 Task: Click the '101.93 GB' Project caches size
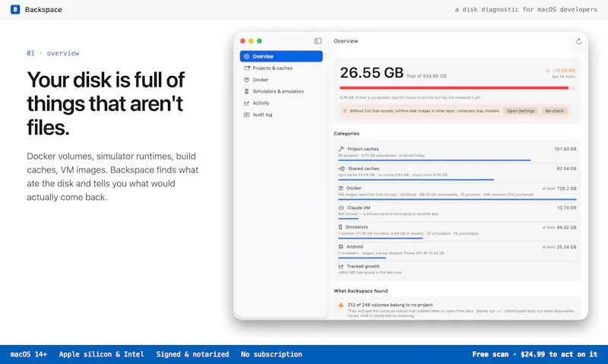(x=565, y=149)
